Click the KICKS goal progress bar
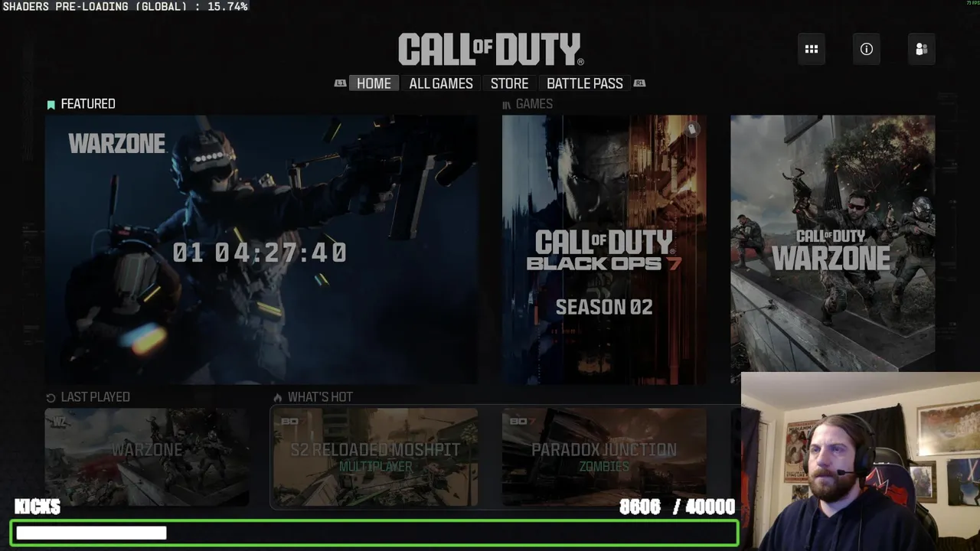This screenshot has width=980, height=551. [374, 533]
